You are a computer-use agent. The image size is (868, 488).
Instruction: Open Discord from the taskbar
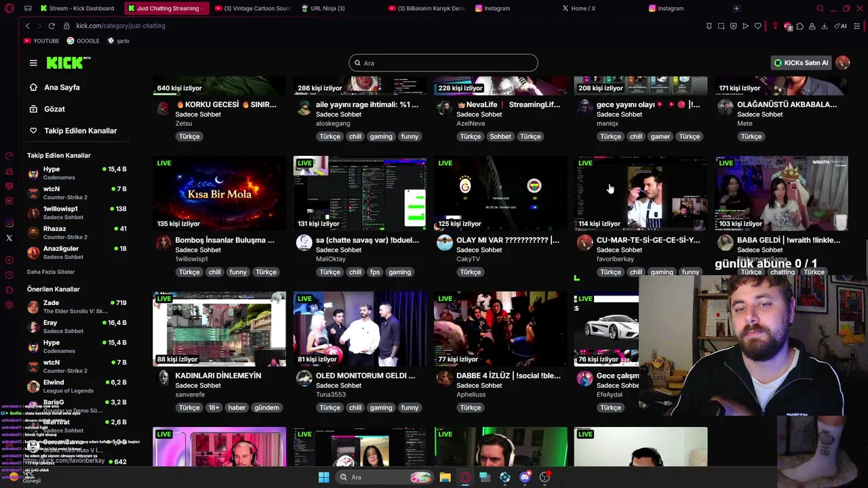pyautogui.click(x=525, y=477)
